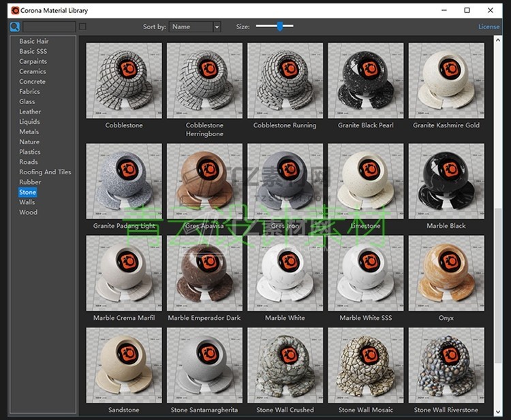The image size is (511, 420).
Task: Click the vertical scrollbar thumb
Action: [497, 285]
